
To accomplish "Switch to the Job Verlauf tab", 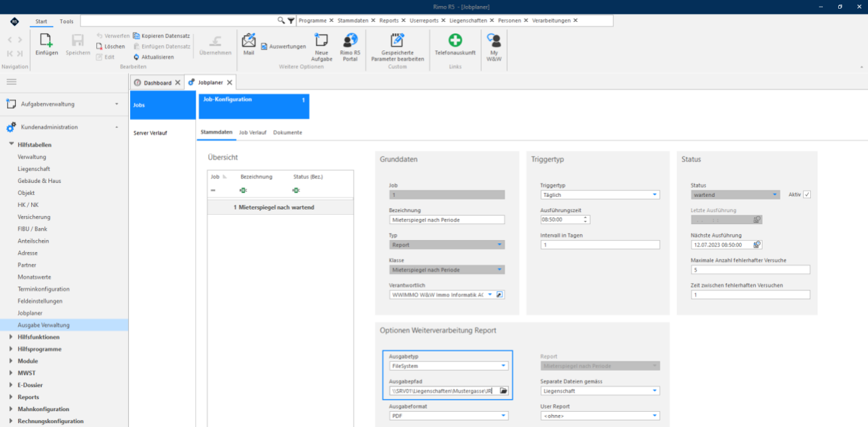I will 253,133.
